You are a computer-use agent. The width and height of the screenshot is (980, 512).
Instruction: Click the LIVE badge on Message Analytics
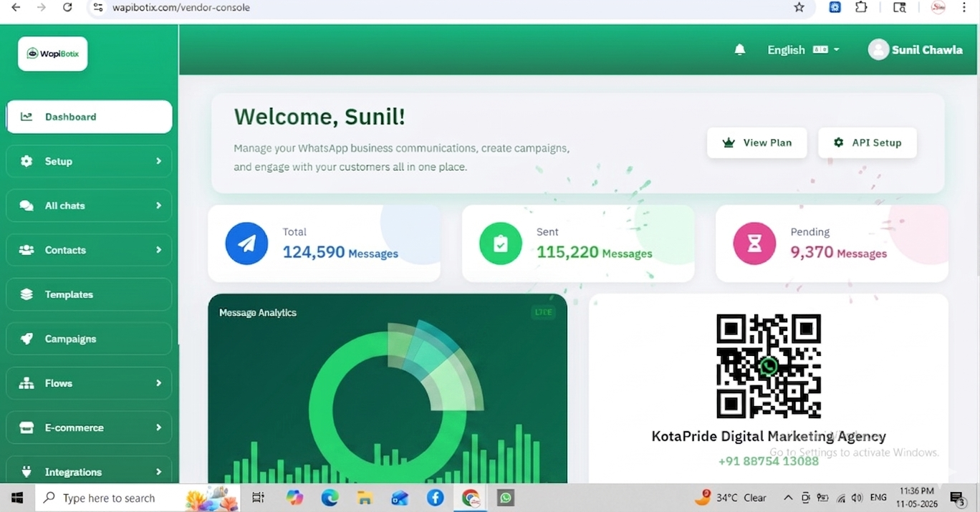point(543,312)
